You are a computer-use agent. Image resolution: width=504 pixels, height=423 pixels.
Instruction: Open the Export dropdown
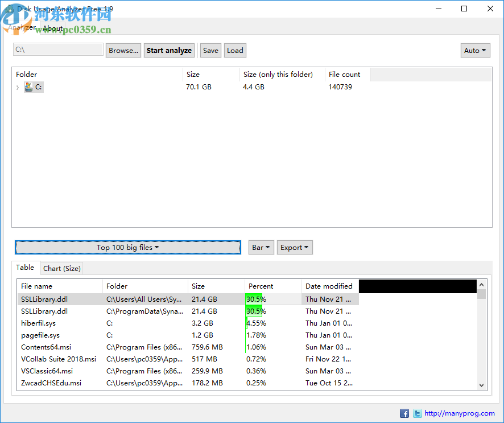(x=295, y=247)
